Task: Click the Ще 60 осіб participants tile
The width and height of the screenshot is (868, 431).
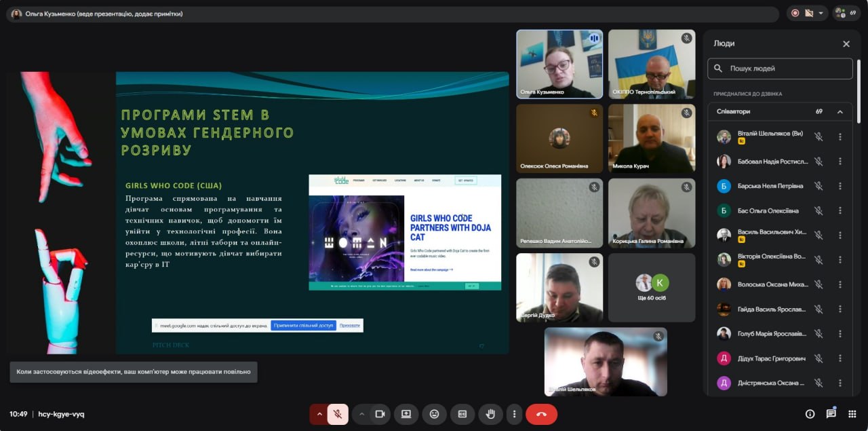Action: (652, 288)
